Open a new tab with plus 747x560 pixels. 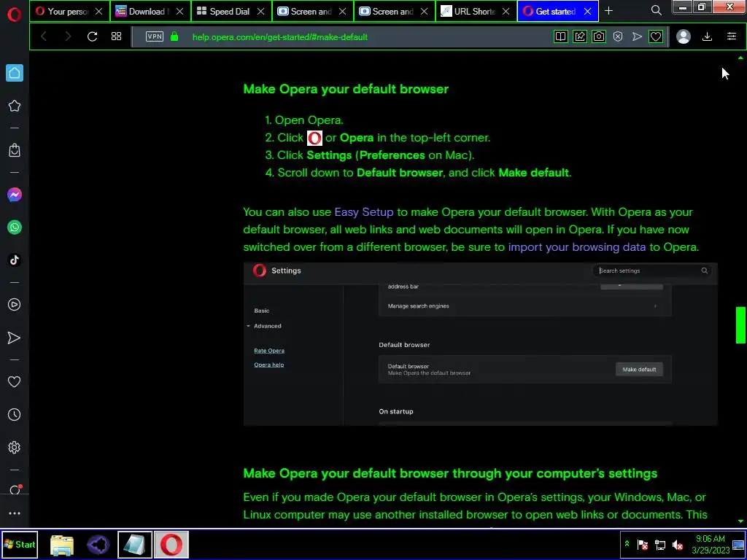click(x=609, y=10)
